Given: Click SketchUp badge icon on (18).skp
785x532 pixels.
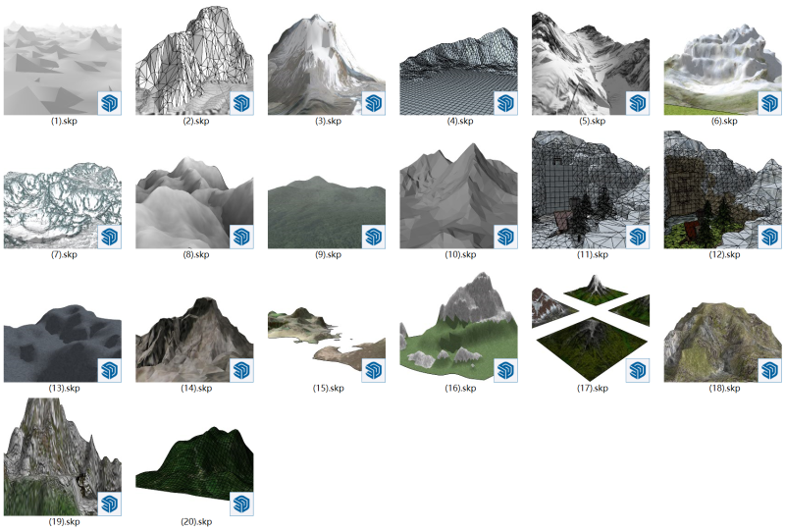Looking at the screenshot, I should coord(770,370).
